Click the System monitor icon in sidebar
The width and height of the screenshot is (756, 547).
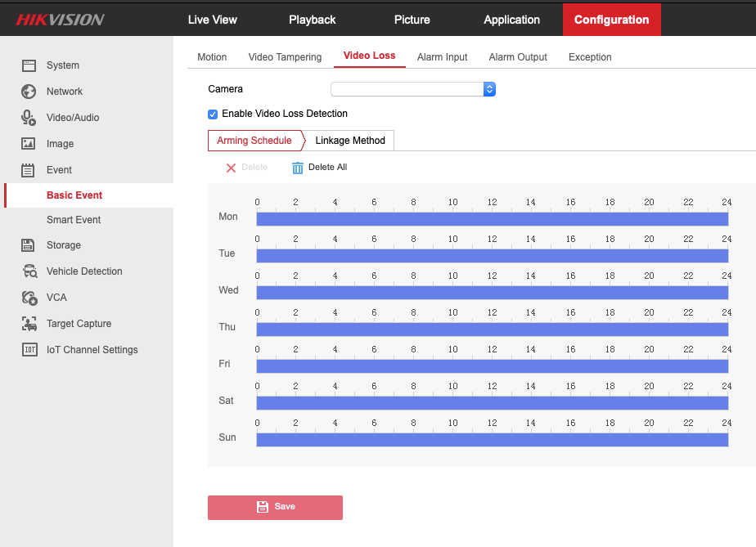tap(29, 65)
